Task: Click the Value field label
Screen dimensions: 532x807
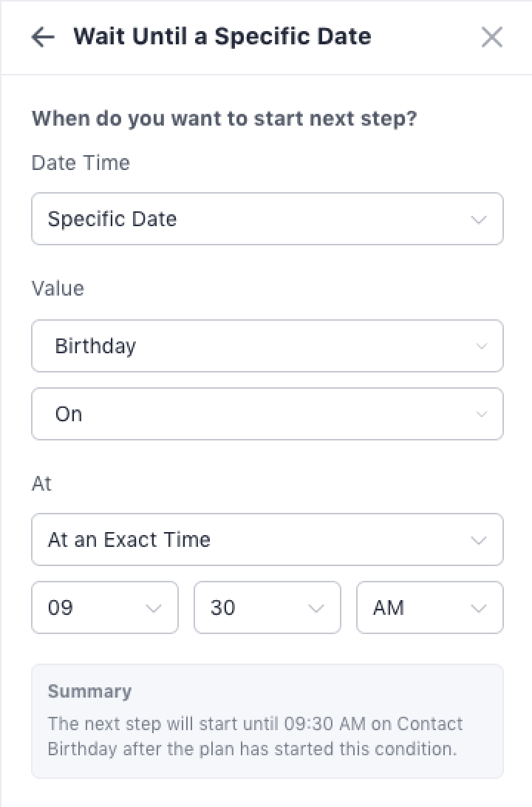Action: coord(58,288)
